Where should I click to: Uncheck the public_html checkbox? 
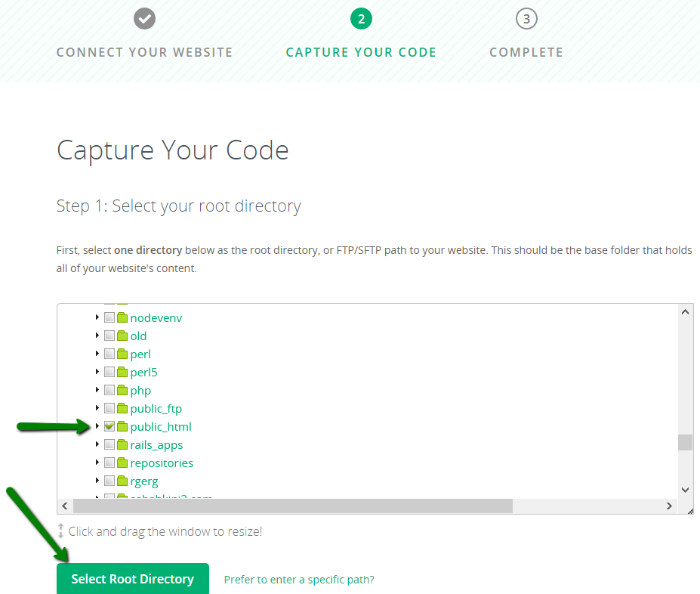[109, 426]
